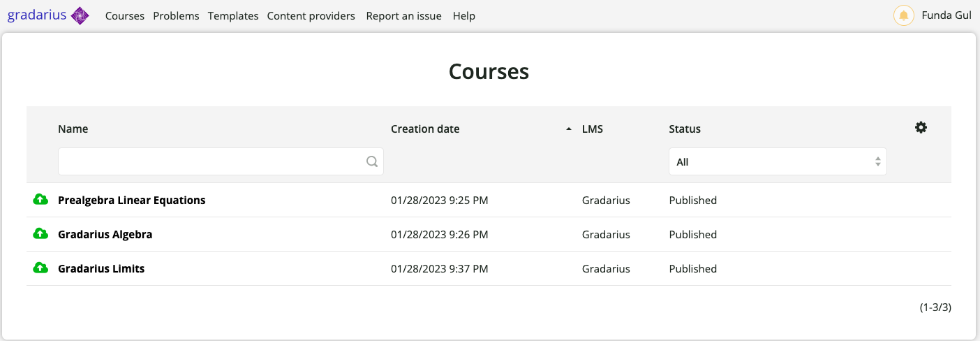Viewport: 980px width, 341px height.
Task: Click Published status in Gradarius Algebra row
Action: point(692,234)
